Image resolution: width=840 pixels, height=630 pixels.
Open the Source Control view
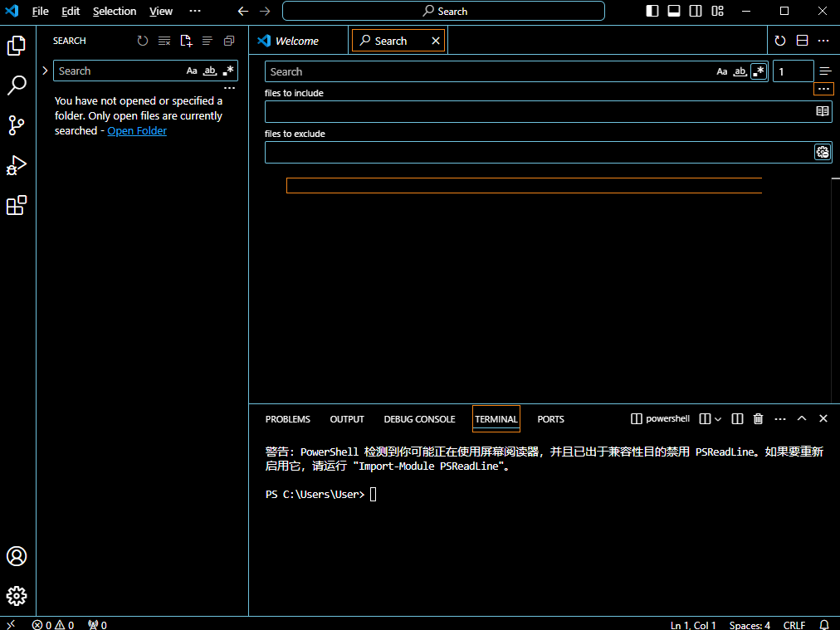pos(17,125)
